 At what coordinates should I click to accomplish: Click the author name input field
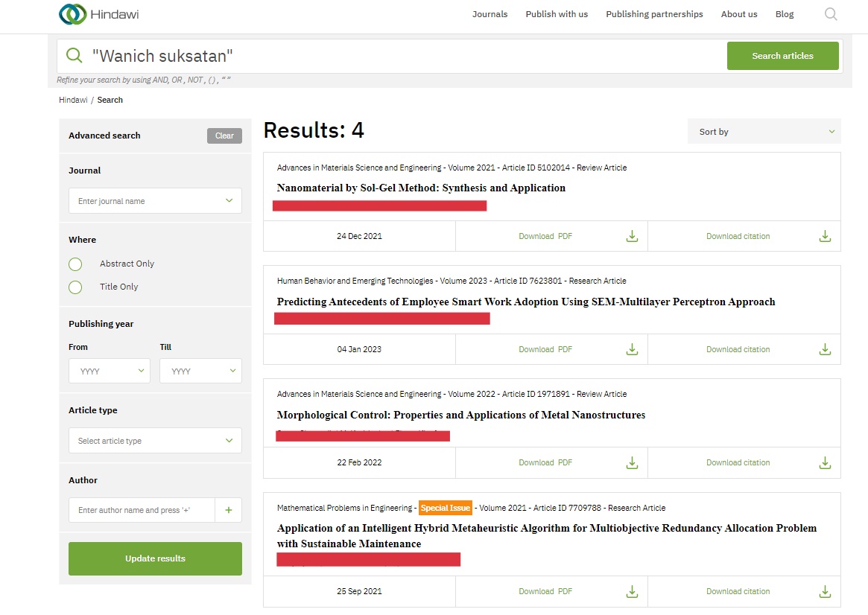[142, 510]
